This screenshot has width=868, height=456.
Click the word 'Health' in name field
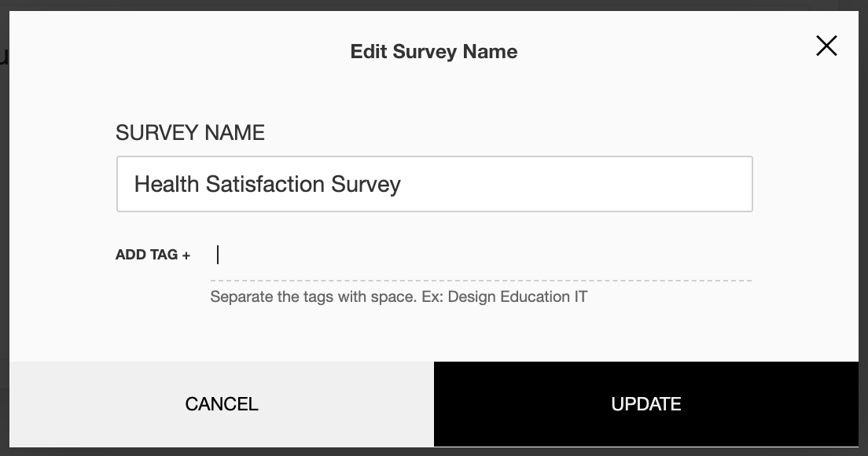[x=166, y=184]
